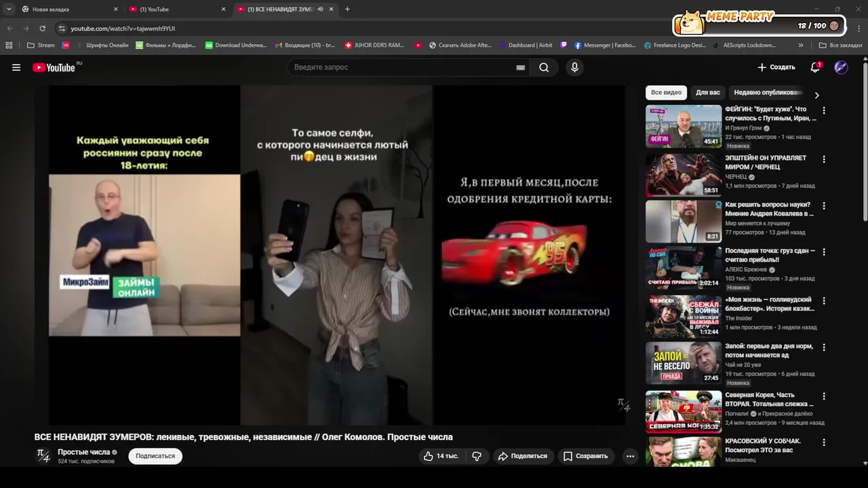868x488 pixels.
Task: Open more actions three-dot menu under video
Action: click(630, 456)
